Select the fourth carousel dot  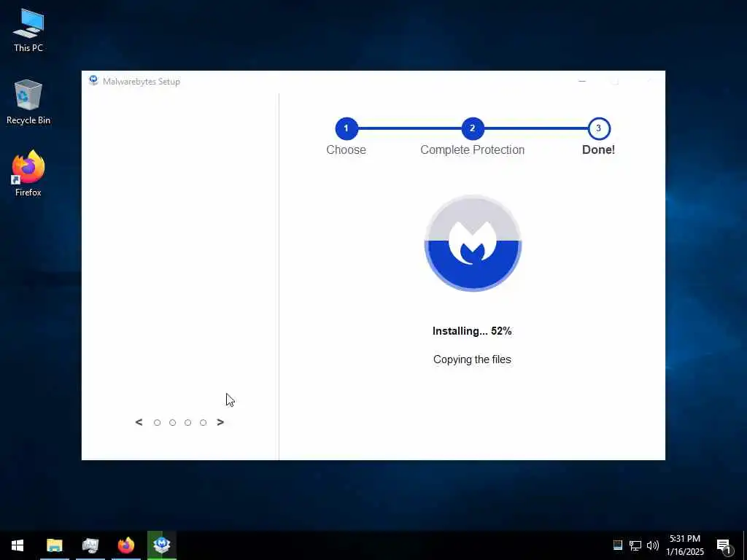203,423
